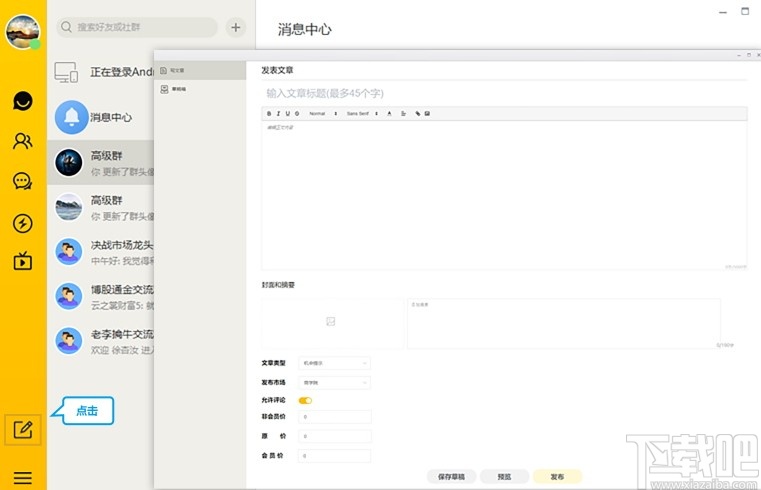The width and height of the screenshot is (761, 490).
Task: Open the contacts icon in yellow sidebar
Action: click(x=22, y=141)
